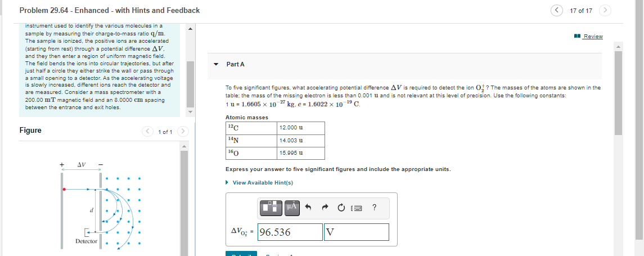
Task: Open the symbols and units palette
Action: point(291,208)
